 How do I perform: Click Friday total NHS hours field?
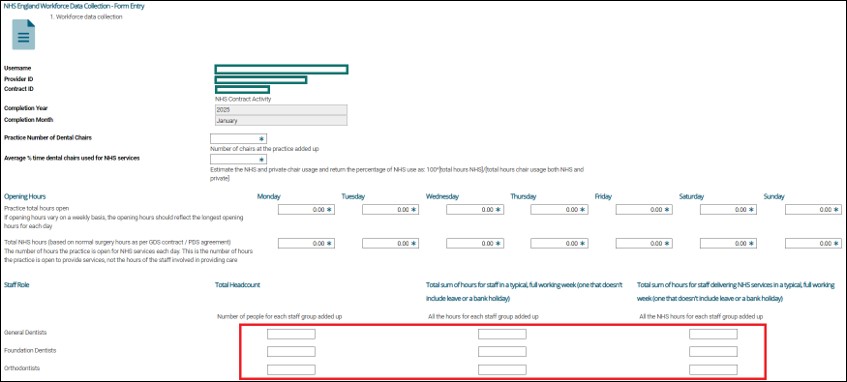[x=644, y=244]
